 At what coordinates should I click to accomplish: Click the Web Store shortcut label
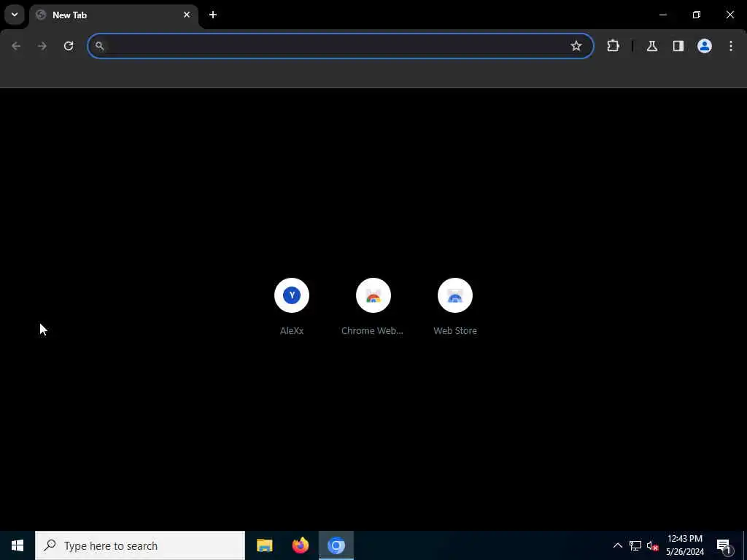(455, 330)
